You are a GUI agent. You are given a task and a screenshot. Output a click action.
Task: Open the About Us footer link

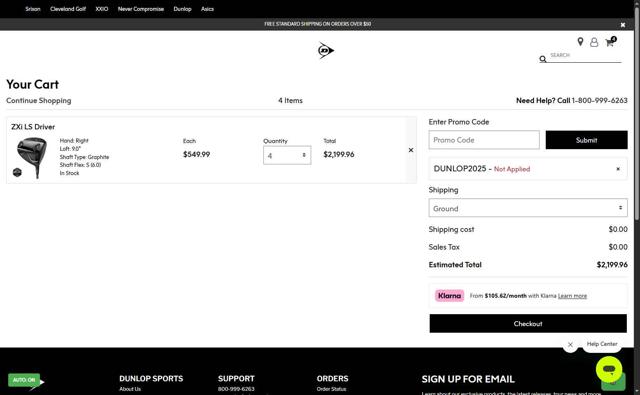(x=130, y=389)
